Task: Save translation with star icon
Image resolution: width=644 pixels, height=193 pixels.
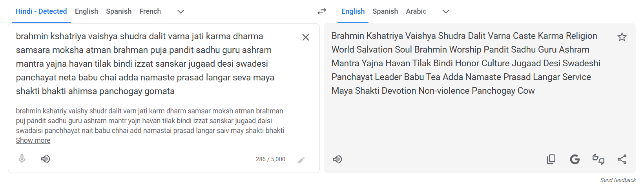Action: pos(622,37)
